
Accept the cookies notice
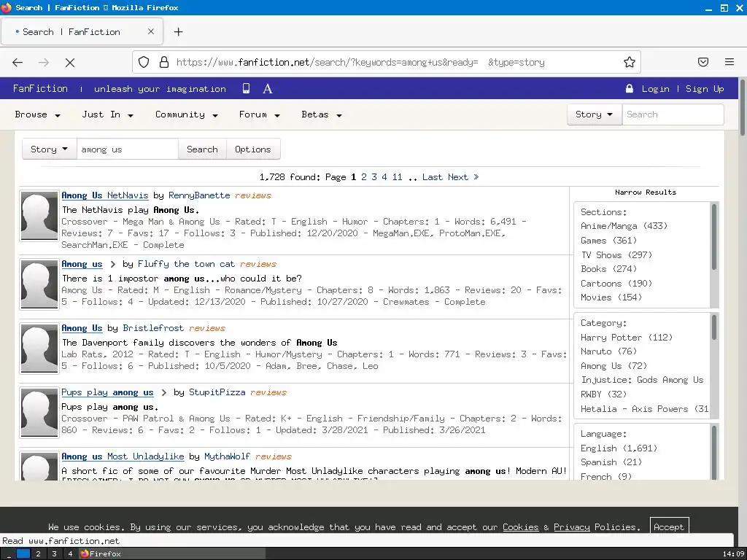(x=669, y=526)
